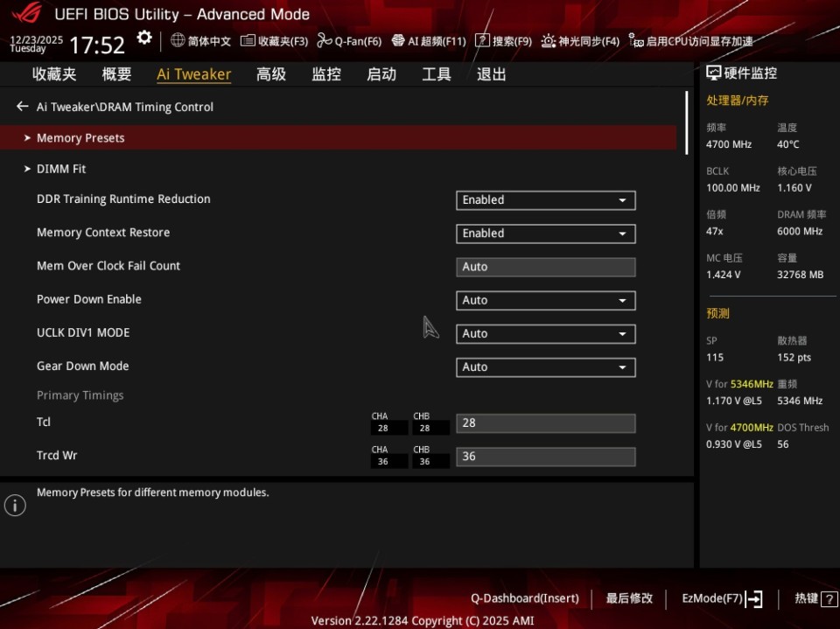Image resolution: width=840 pixels, height=629 pixels.
Task: Click the Memory Context Restore label
Action: (x=103, y=233)
